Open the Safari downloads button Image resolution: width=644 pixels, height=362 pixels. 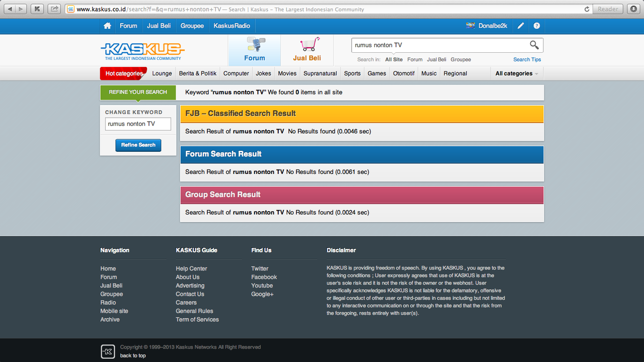[x=633, y=9]
